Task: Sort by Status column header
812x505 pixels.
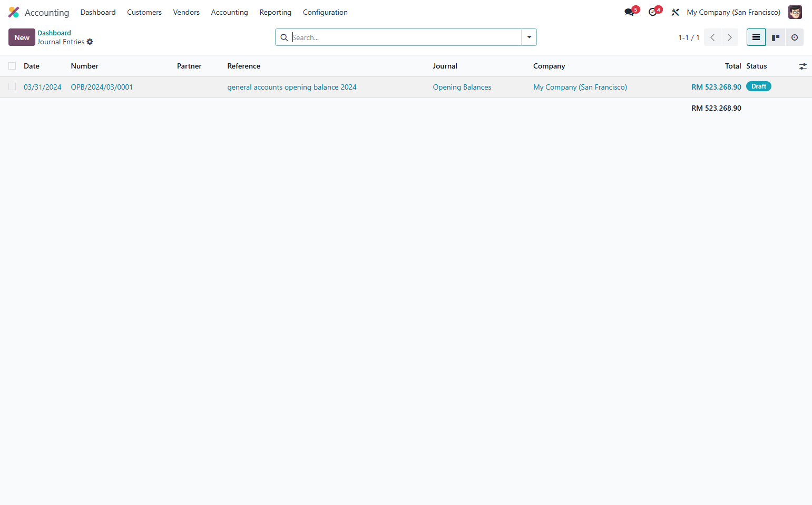Action: [x=756, y=66]
